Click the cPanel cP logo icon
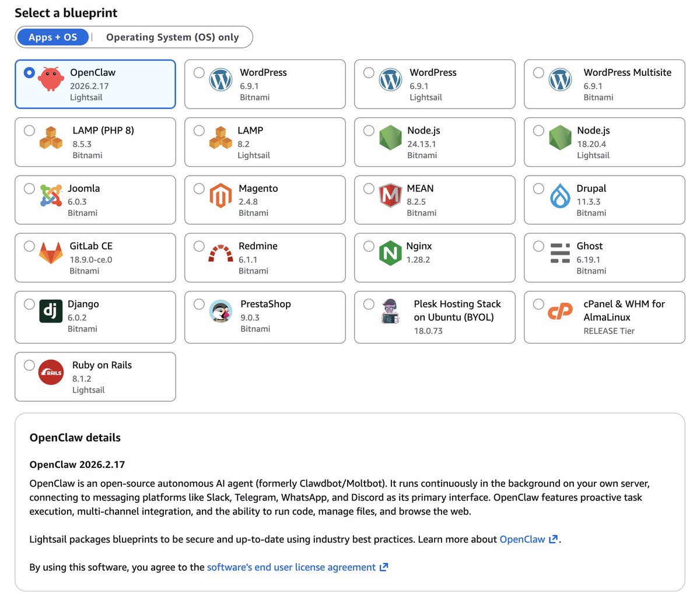 pos(560,311)
